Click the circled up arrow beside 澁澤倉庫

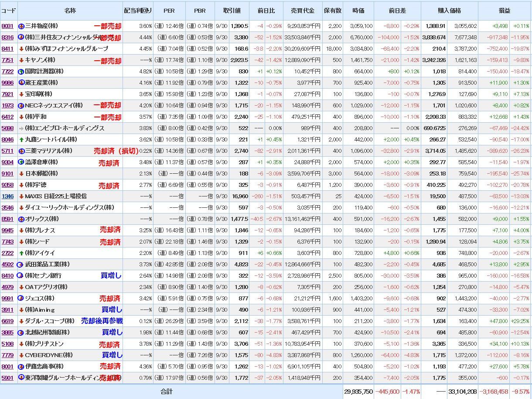[x=21, y=162]
